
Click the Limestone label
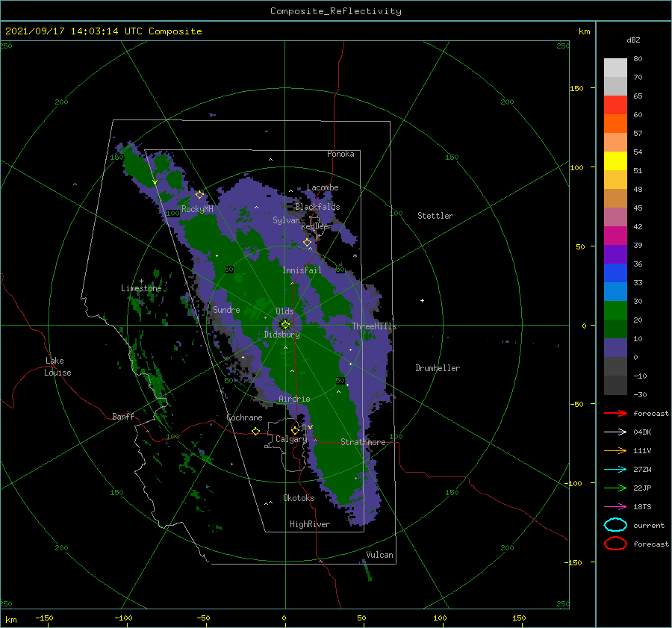click(x=141, y=288)
